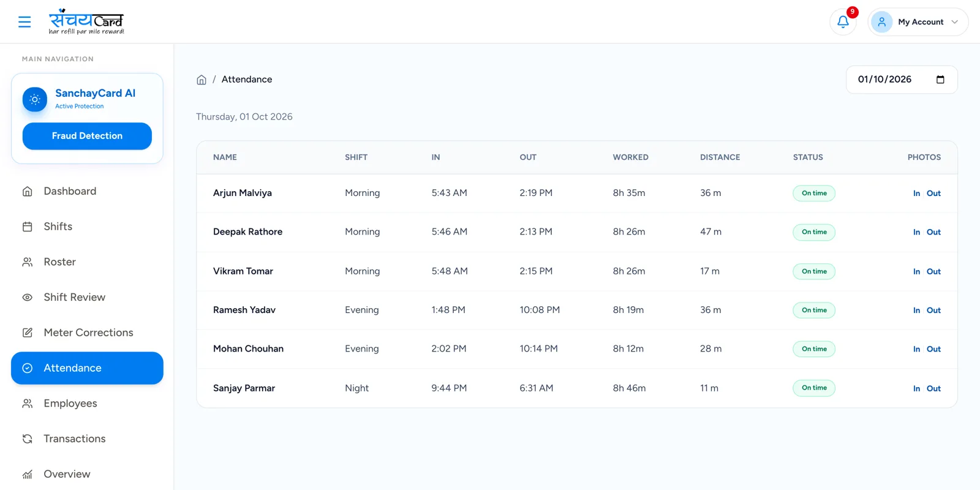
Task: View Arjun Malviya's In photo
Action: [x=916, y=194]
